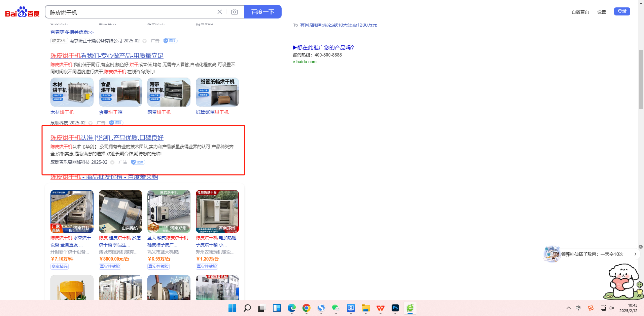Click the 食品烘干箱 text link
Viewport: 644px width, 316px height.
click(111, 112)
